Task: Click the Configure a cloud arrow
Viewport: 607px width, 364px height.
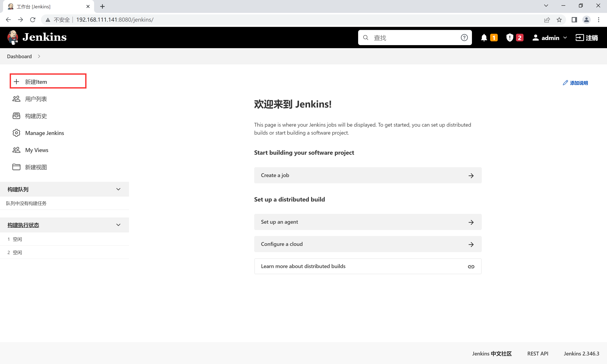Action: pos(471,244)
